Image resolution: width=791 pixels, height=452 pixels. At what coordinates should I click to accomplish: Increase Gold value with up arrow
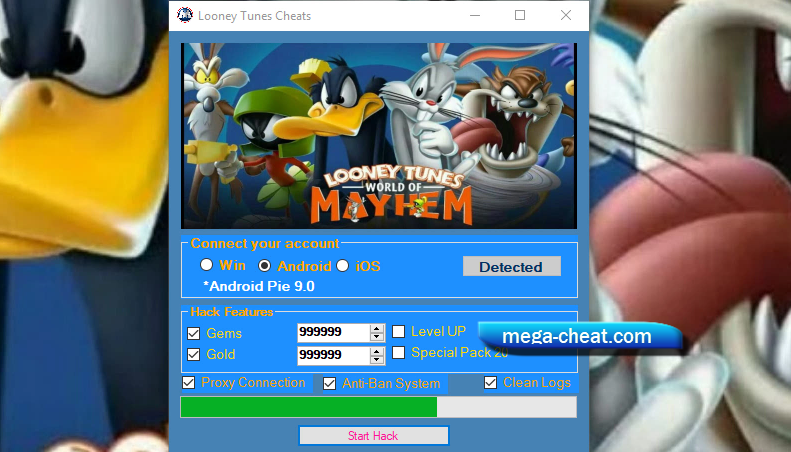tap(377, 351)
